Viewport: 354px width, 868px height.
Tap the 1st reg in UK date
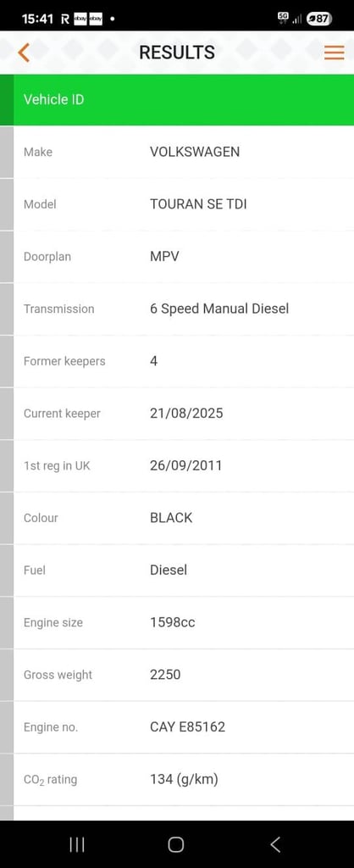(185, 465)
